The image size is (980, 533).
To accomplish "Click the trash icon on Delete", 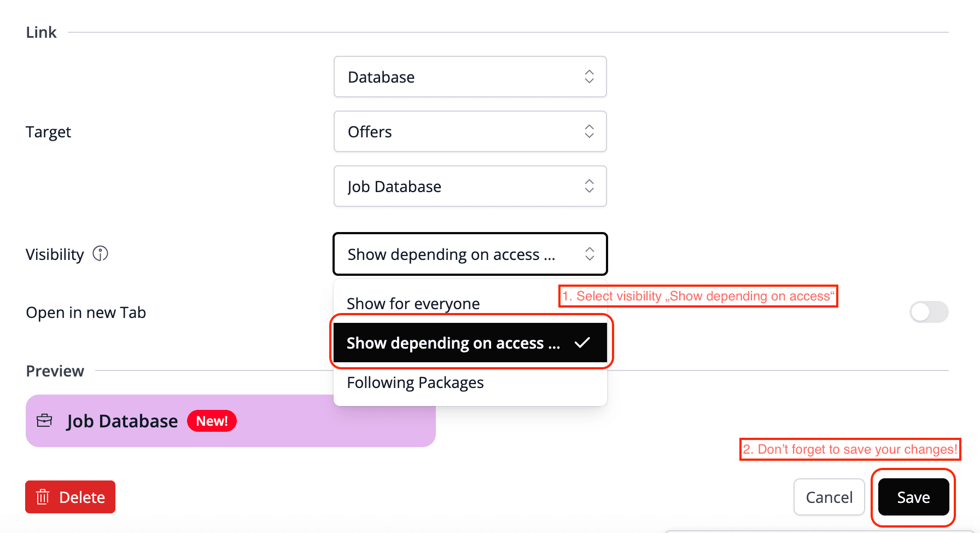I will tap(43, 497).
